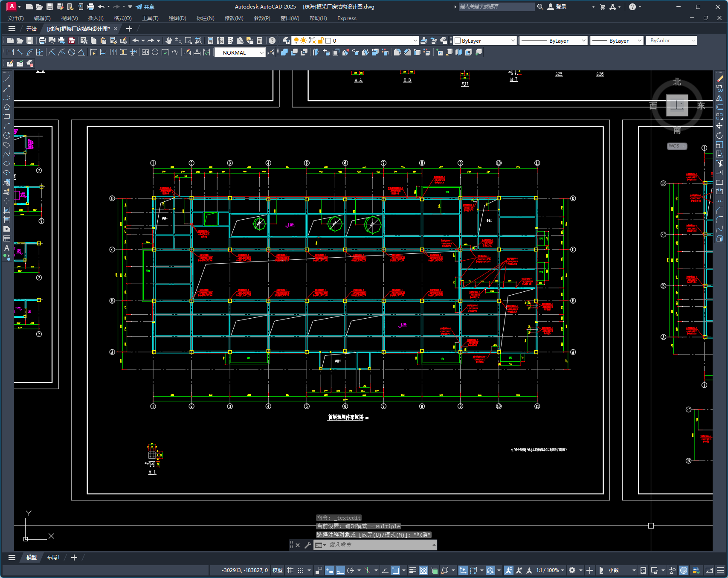The width and height of the screenshot is (728, 578).
Task: Toggle transparency display in status bar
Action: tap(423, 570)
